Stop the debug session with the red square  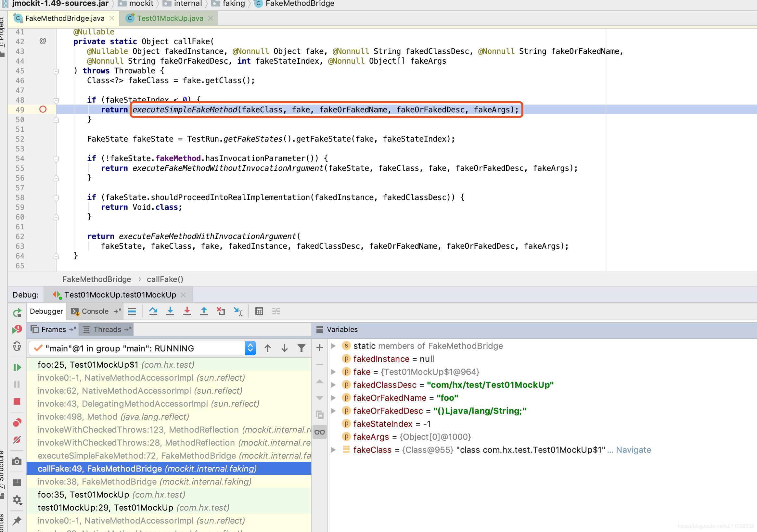click(x=17, y=401)
